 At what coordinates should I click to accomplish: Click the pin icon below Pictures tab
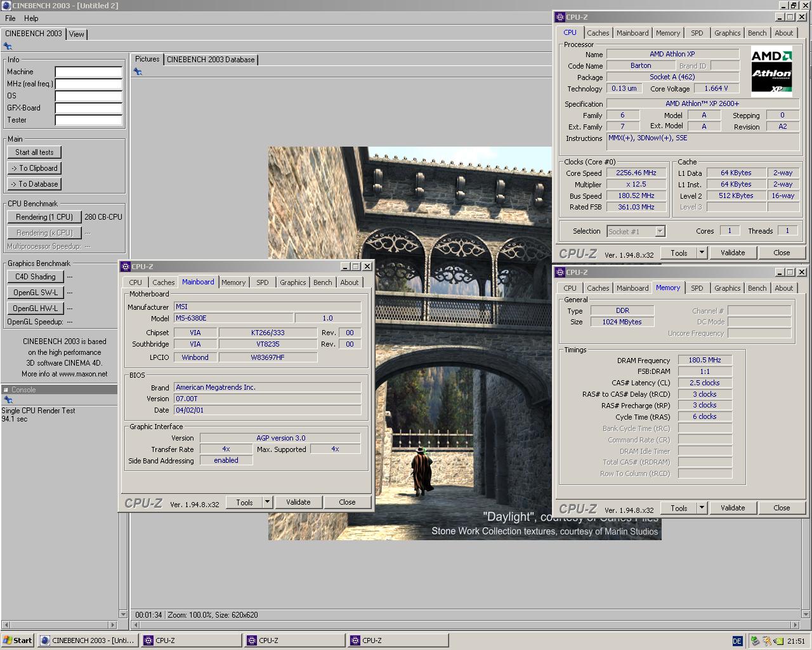[x=138, y=72]
